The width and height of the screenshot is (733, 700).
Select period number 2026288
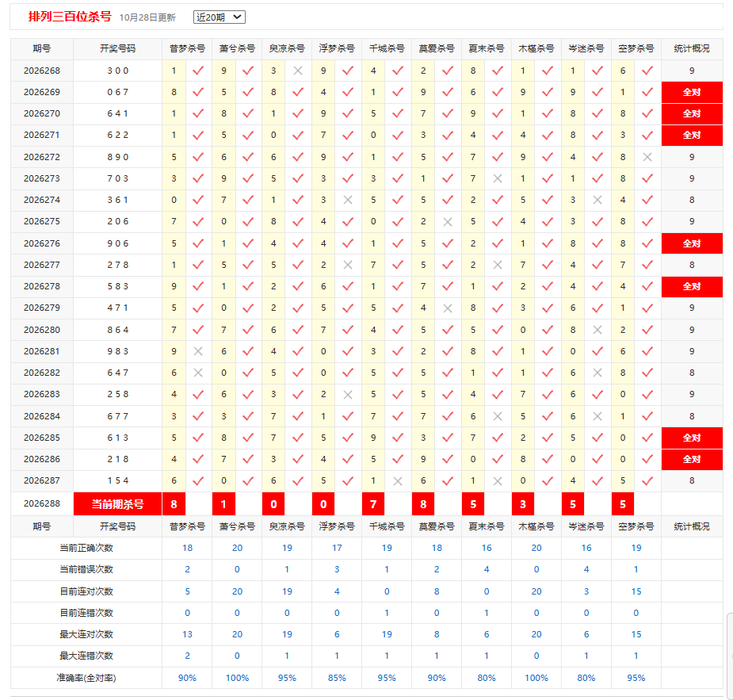pos(42,503)
